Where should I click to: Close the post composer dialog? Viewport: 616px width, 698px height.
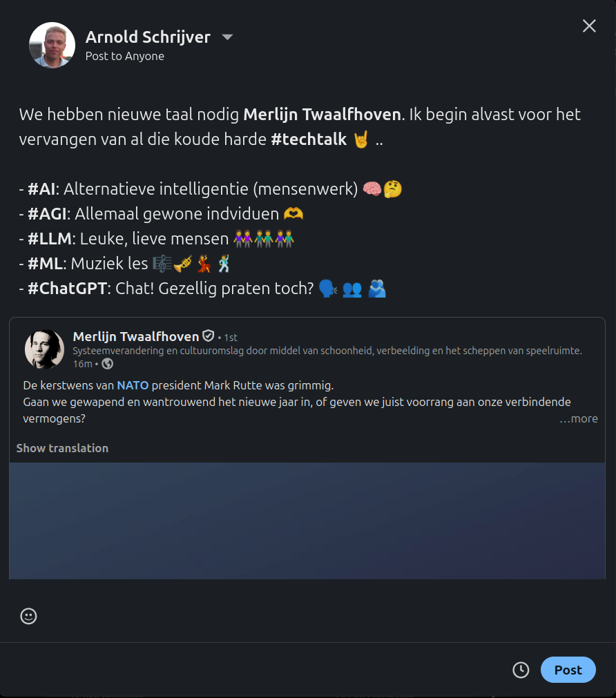pos(589,26)
